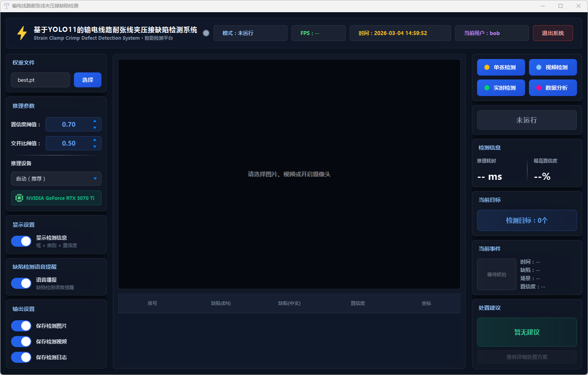Switch to 视频检测 mode

coord(553,67)
